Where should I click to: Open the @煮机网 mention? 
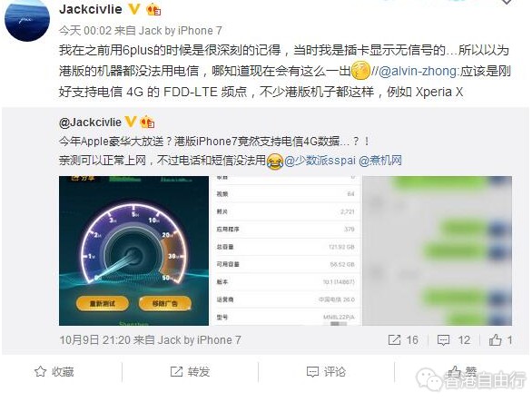coord(380,160)
